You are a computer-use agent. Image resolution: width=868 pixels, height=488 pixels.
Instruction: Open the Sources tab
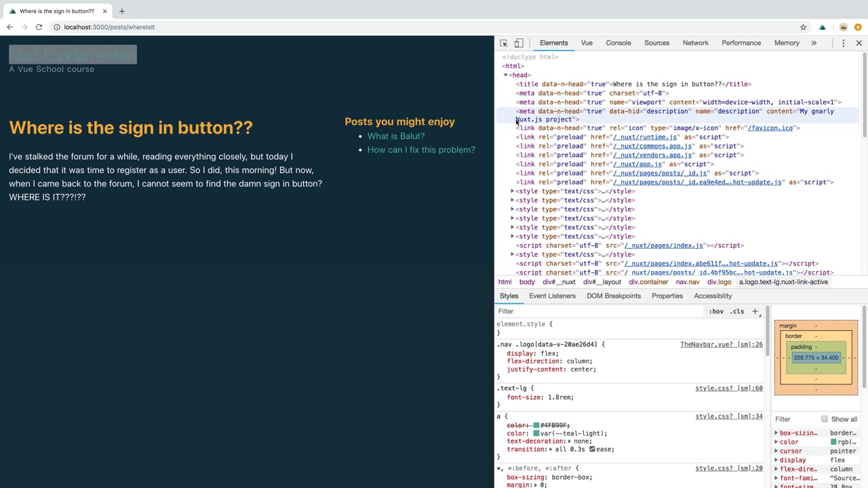(x=656, y=43)
